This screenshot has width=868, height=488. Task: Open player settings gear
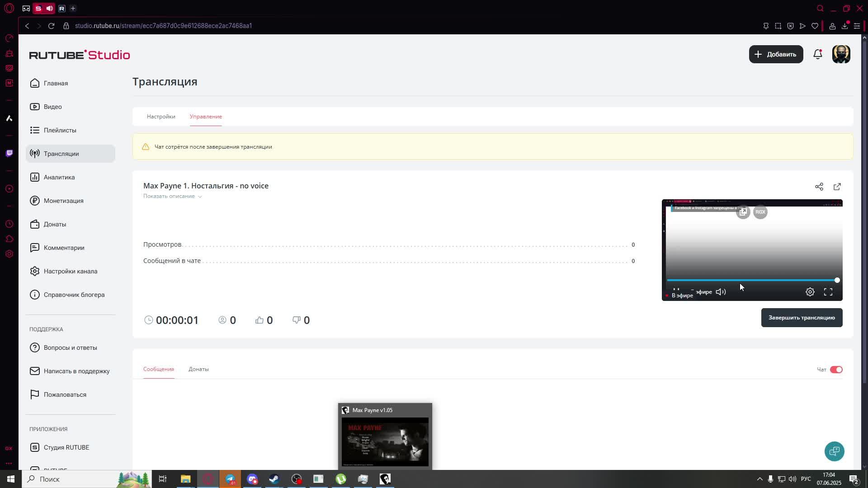(x=810, y=292)
